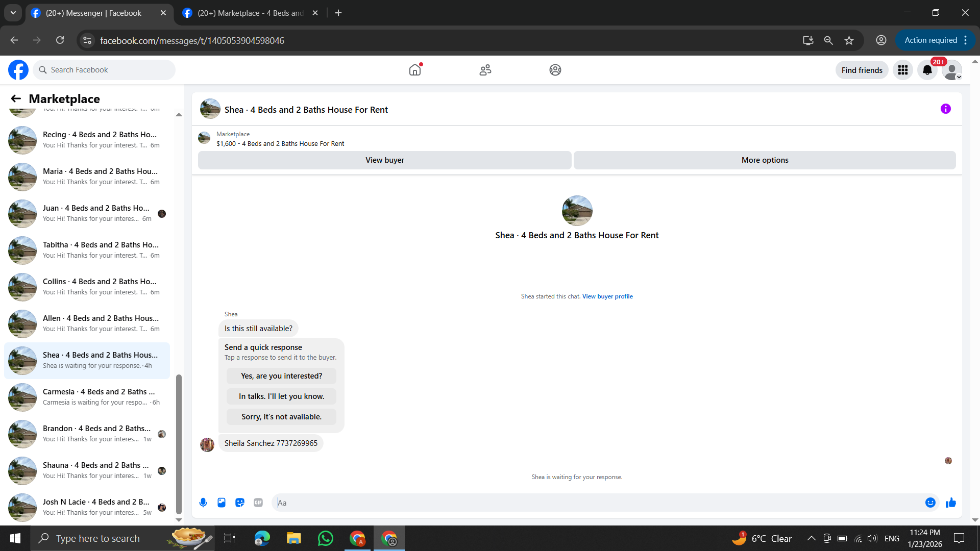The height and width of the screenshot is (551, 980).
Task: Open conversation information purple icon
Action: [945, 109]
